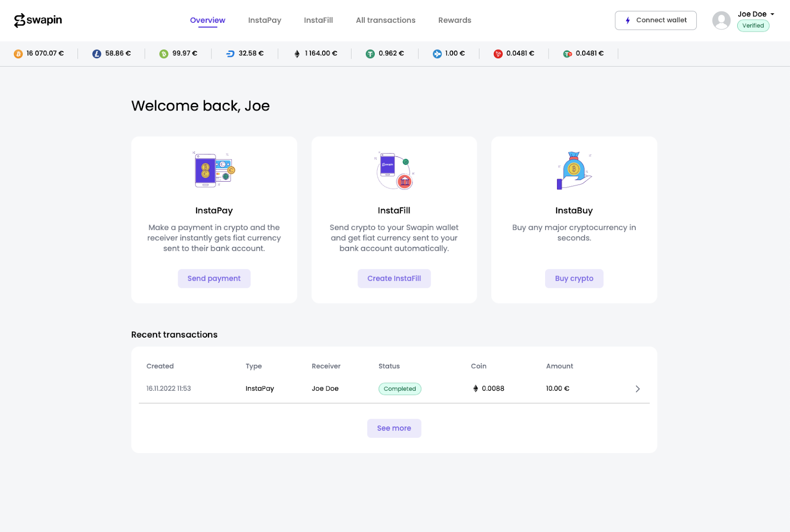The height and width of the screenshot is (532, 790).
Task: Go to the Overview tab
Action: click(x=207, y=20)
